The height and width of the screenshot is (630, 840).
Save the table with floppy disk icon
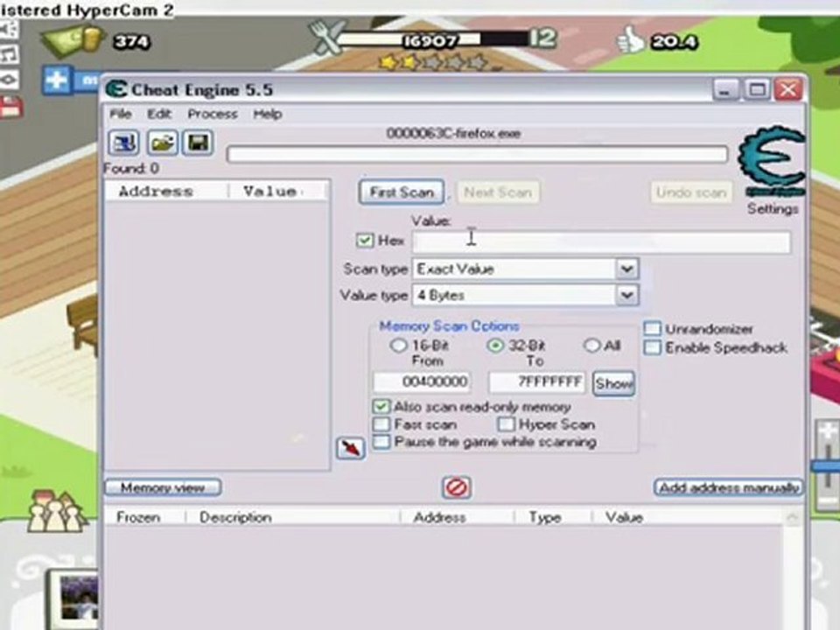pyautogui.click(x=199, y=143)
